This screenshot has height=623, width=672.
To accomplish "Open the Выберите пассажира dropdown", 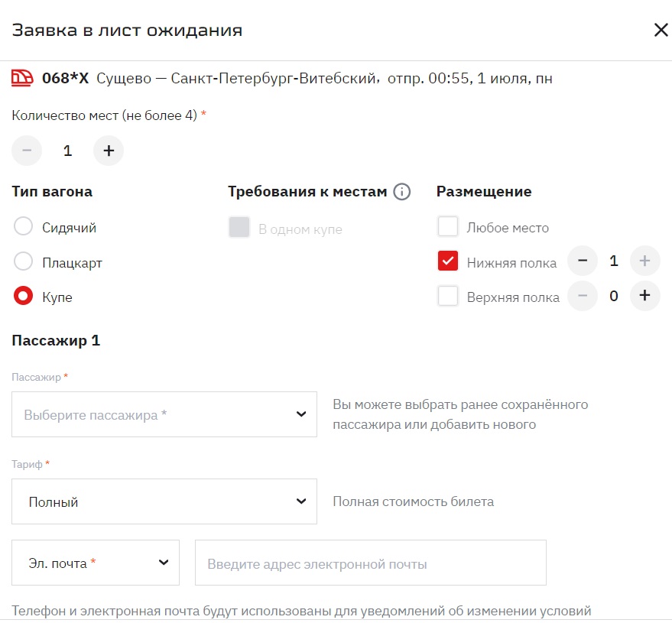I will tap(164, 414).
